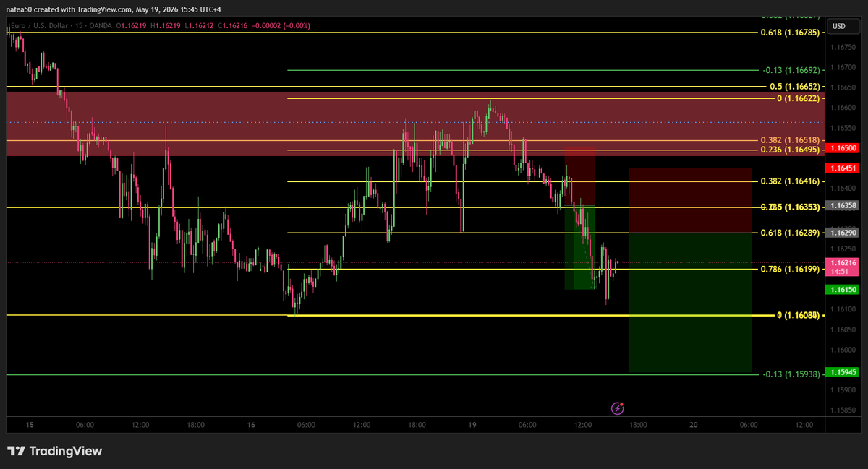Click the red 1.16451 stop price tag
This screenshot has height=469, width=868.
pyautogui.click(x=843, y=168)
